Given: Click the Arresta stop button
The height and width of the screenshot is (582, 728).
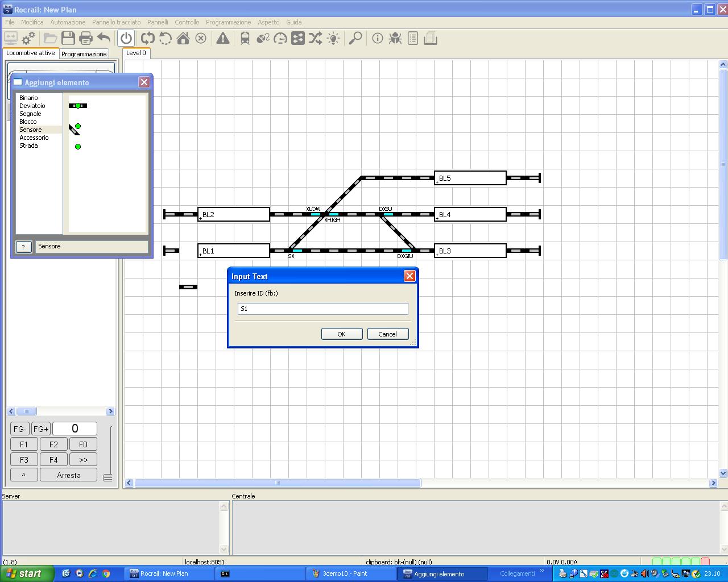Looking at the screenshot, I should [69, 475].
